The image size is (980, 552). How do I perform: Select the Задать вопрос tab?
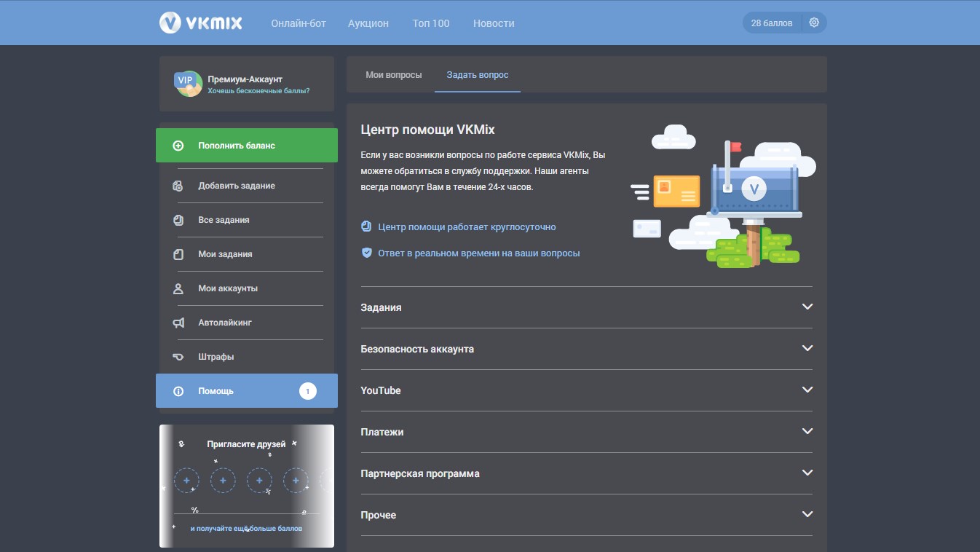click(x=478, y=75)
